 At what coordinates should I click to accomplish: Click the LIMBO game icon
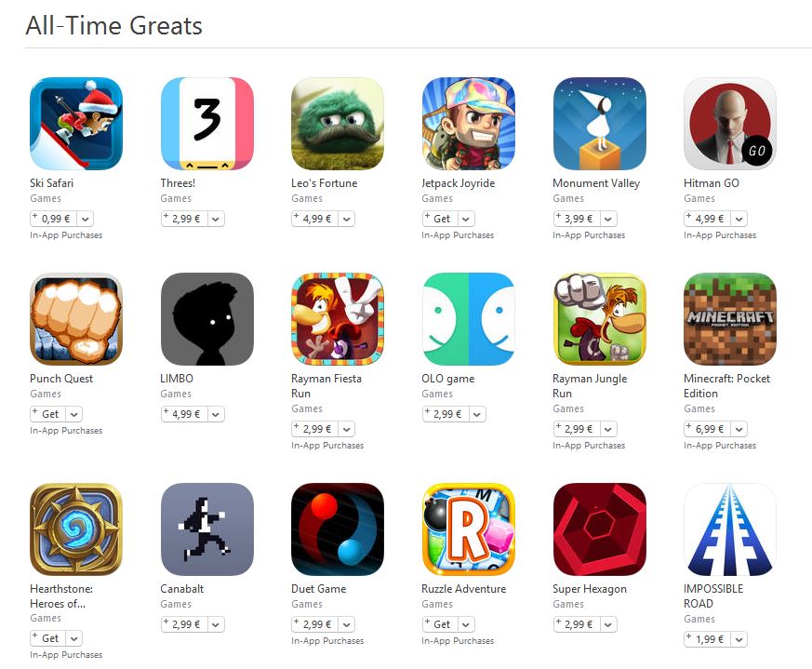click(207, 319)
